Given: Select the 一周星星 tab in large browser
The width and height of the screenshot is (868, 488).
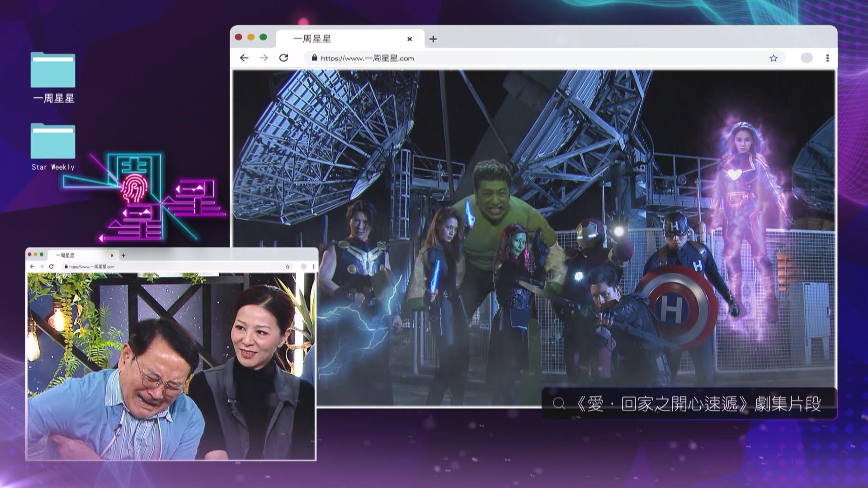Looking at the screenshot, I should [x=350, y=39].
